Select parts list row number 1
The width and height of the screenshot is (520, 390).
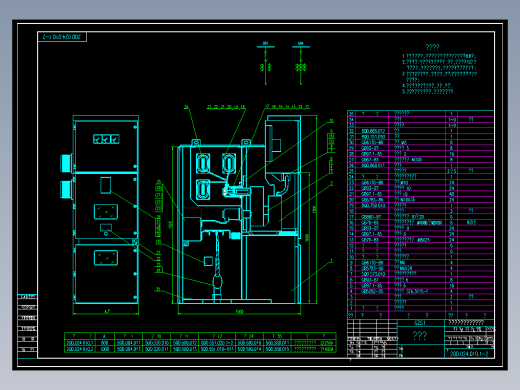click(x=421, y=309)
